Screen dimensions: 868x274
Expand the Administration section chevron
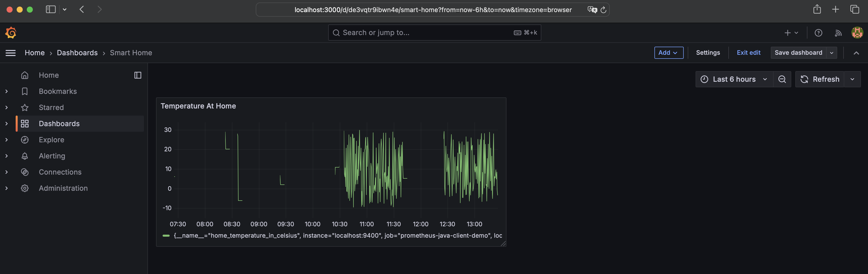coord(6,188)
